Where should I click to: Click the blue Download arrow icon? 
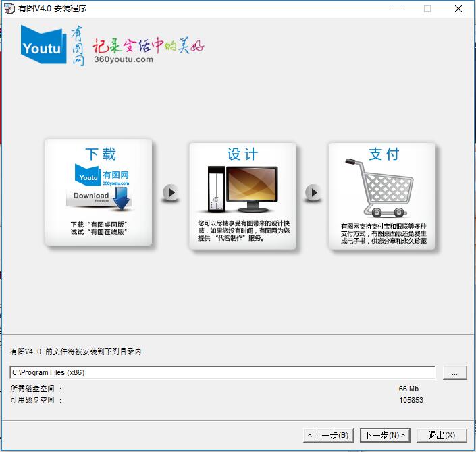122,199
